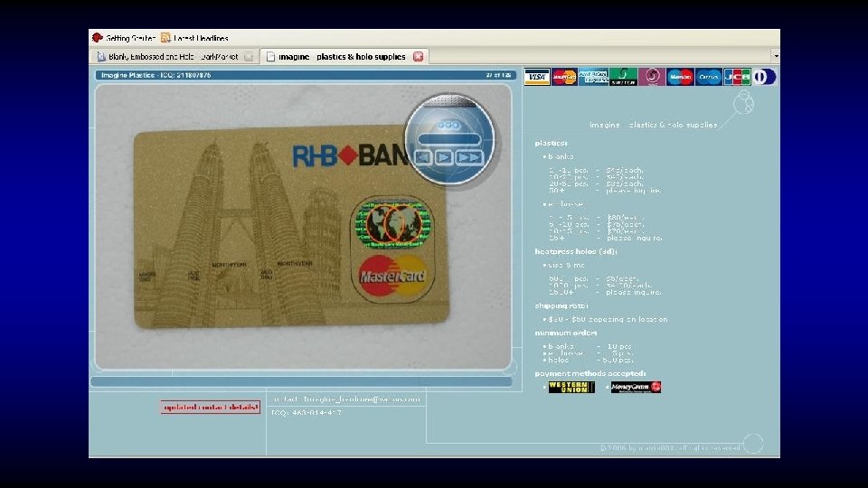868x488 pixels.
Task: Click the updated contact details button
Action: [x=211, y=408]
